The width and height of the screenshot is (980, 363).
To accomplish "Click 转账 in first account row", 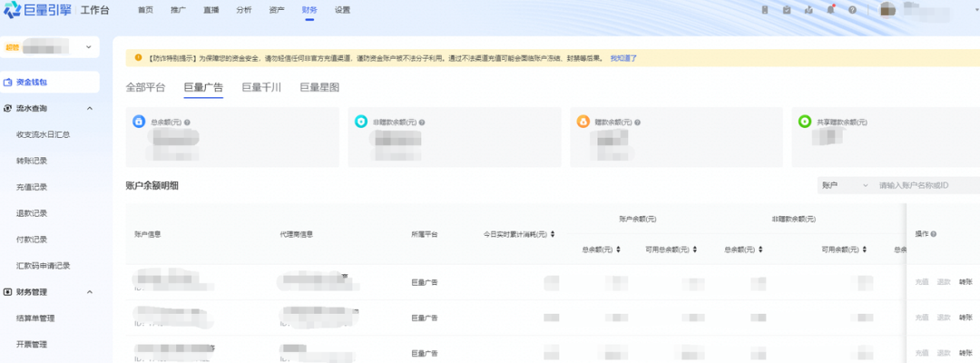I will tap(965, 282).
